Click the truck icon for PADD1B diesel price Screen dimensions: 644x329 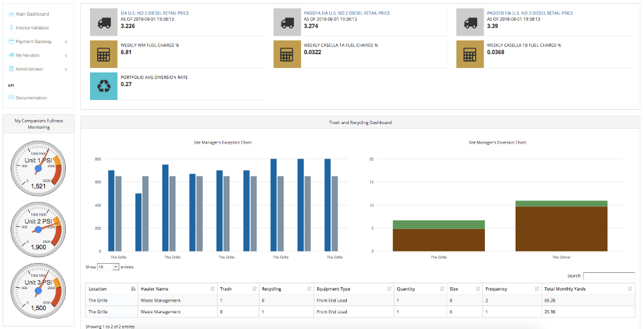(469, 22)
